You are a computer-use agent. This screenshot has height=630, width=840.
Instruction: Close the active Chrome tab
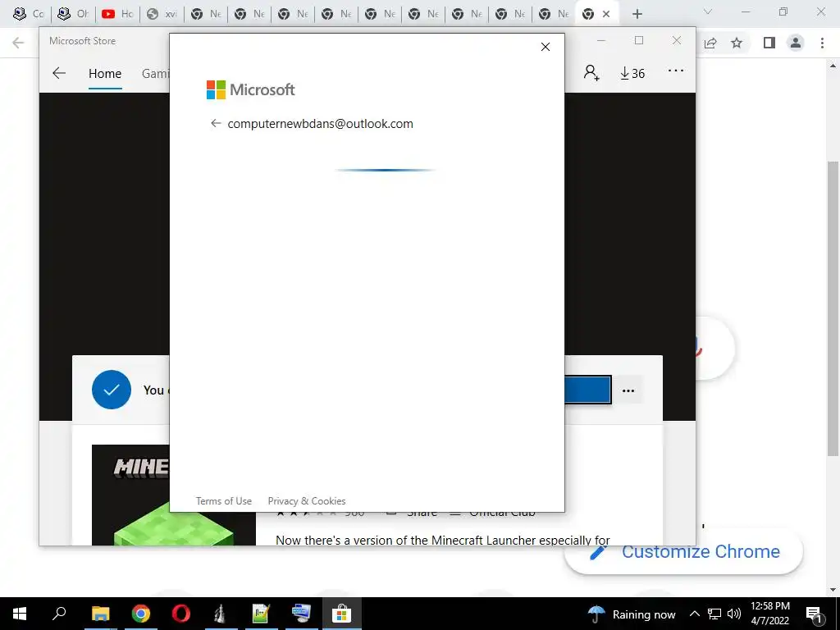[606, 14]
